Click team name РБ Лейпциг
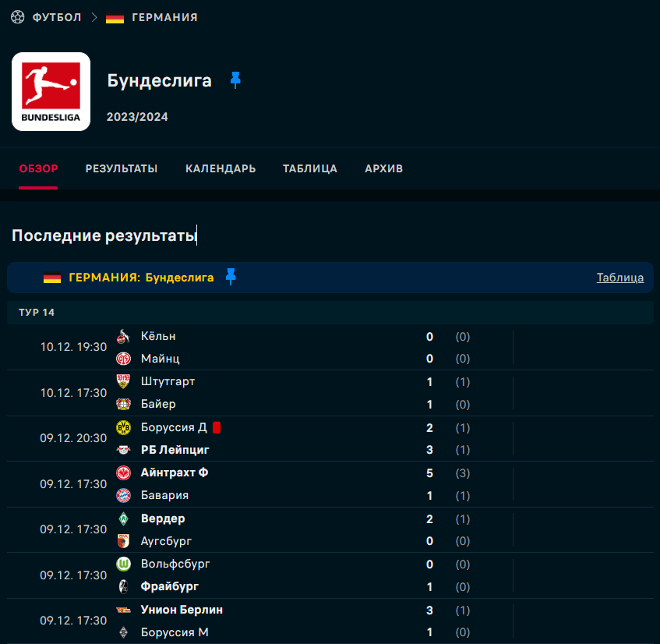The image size is (660, 644). point(175,450)
